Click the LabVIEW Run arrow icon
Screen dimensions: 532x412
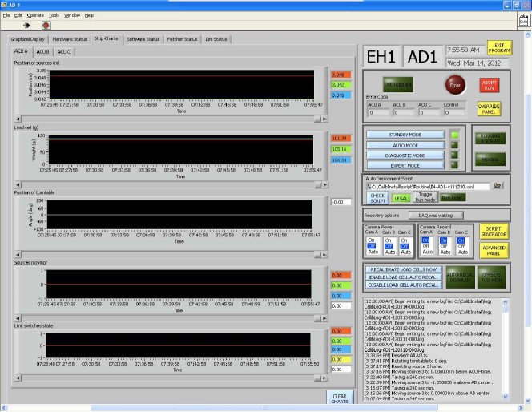[x=26, y=25]
